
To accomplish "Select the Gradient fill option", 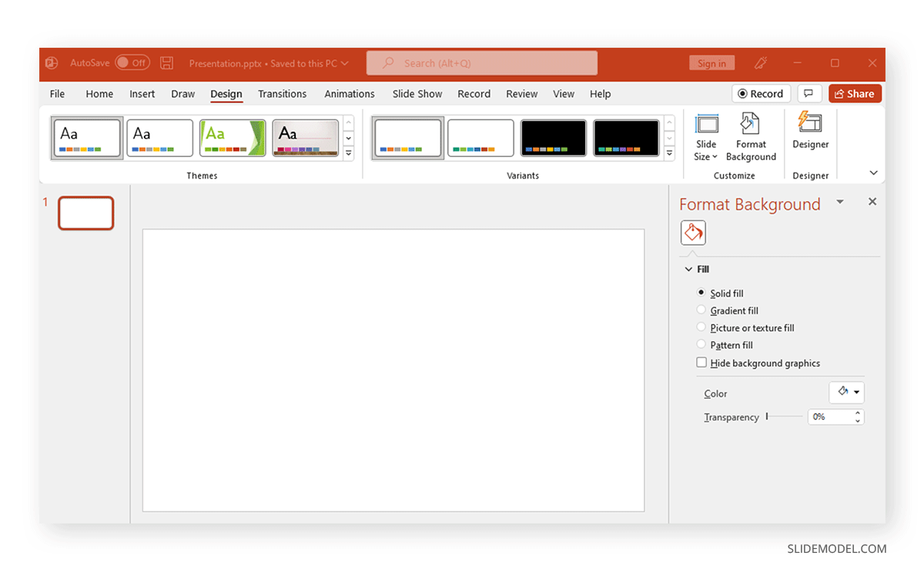I will (701, 310).
